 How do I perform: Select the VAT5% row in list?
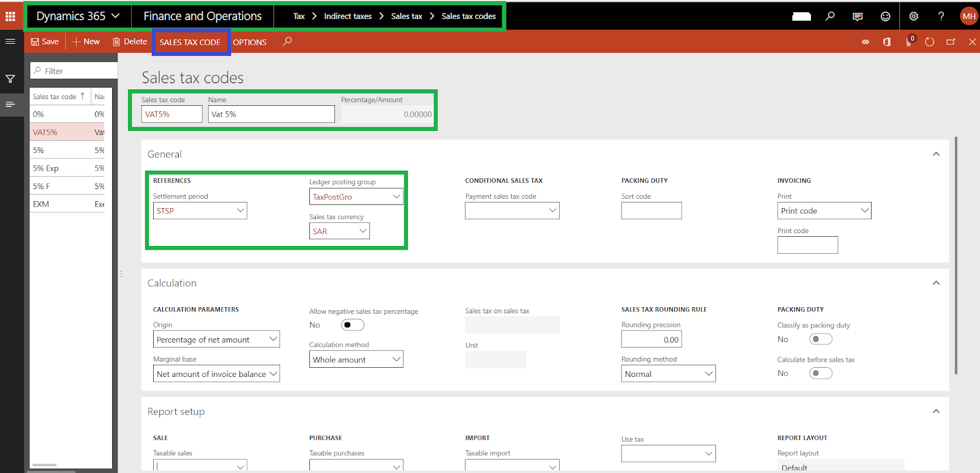point(69,132)
